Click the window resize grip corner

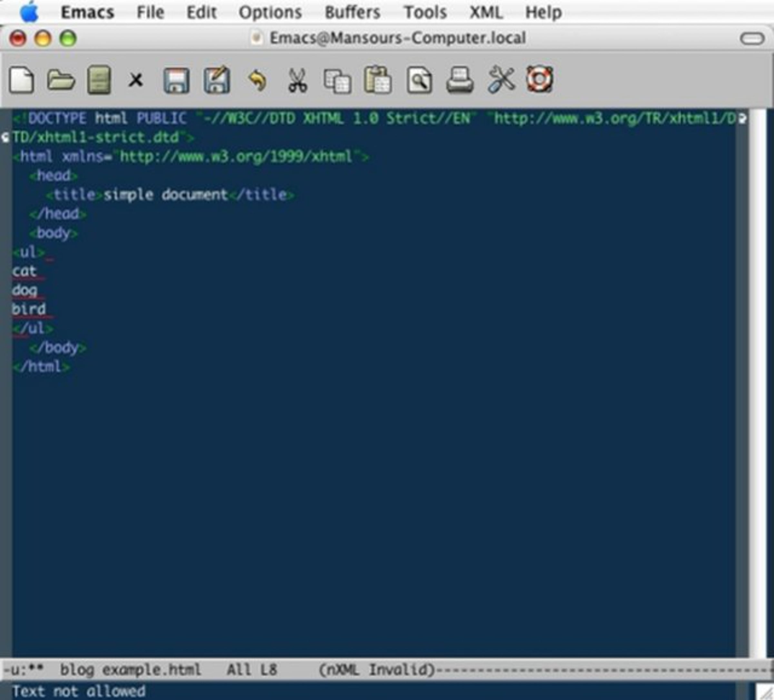pyautogui.click(x=765, y=691)
